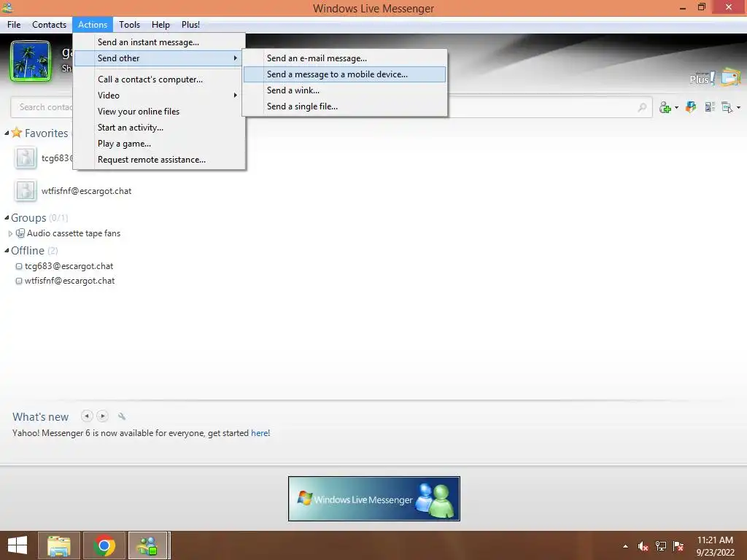Follow the 'here' link in What's new
Viewport: 747px width, 560px height.
259,433
